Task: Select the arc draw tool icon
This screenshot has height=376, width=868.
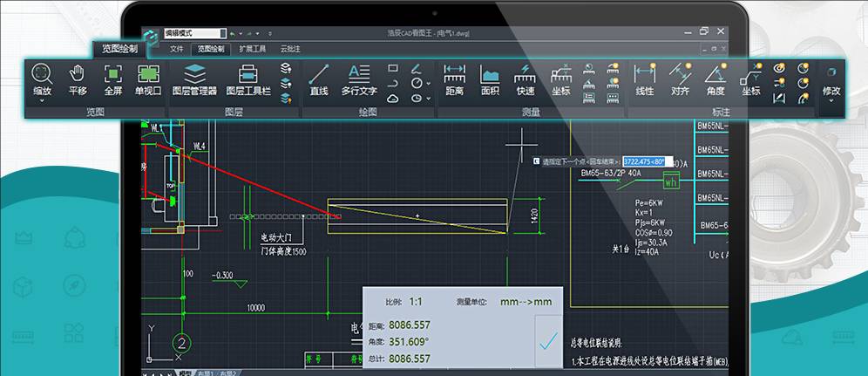Action: (x=393, y=83)
